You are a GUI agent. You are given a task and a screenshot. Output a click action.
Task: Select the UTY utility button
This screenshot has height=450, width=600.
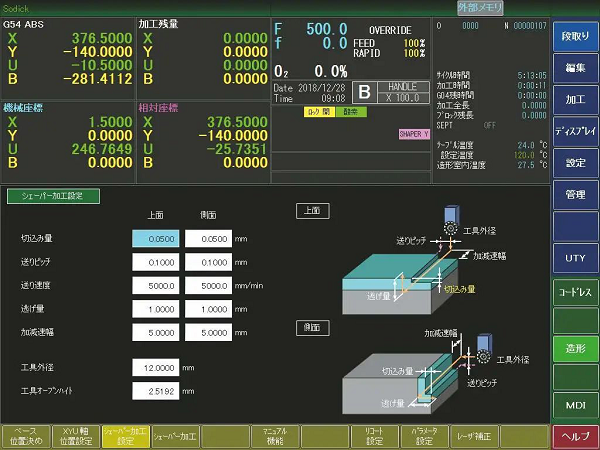point(575,258)
